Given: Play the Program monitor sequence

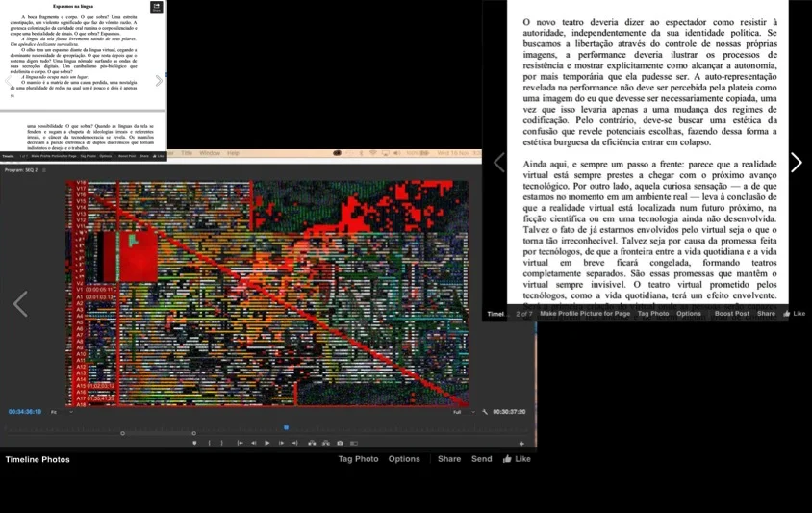Looking at the screenshot, I should click(x=267, y=443).
